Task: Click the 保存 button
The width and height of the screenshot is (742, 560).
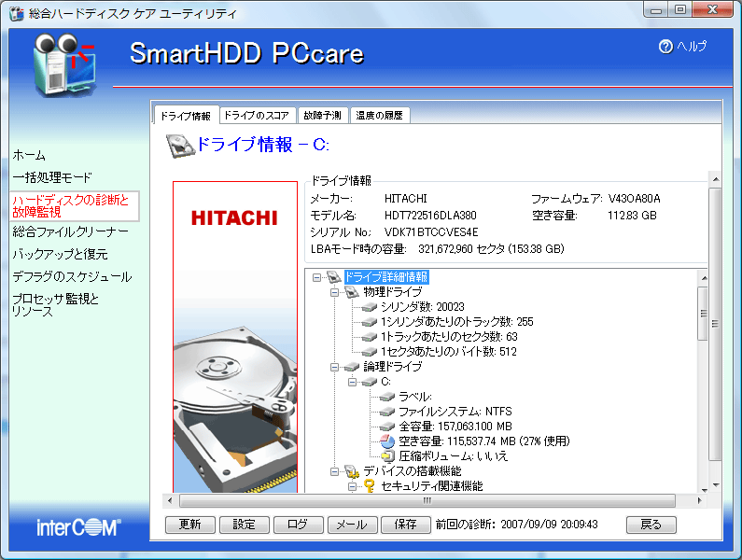Action: click(406, 525)
